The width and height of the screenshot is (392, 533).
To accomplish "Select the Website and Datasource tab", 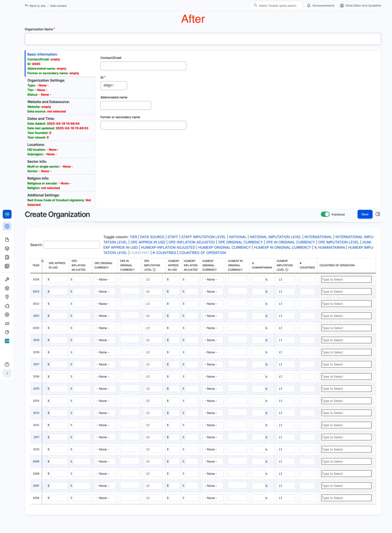I will 60,106.
